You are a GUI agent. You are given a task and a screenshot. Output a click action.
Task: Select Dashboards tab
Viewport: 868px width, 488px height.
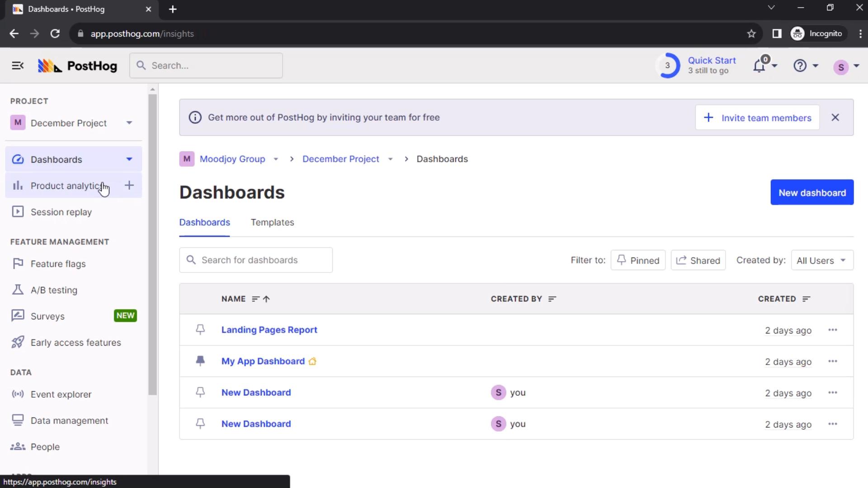[204, 222]
